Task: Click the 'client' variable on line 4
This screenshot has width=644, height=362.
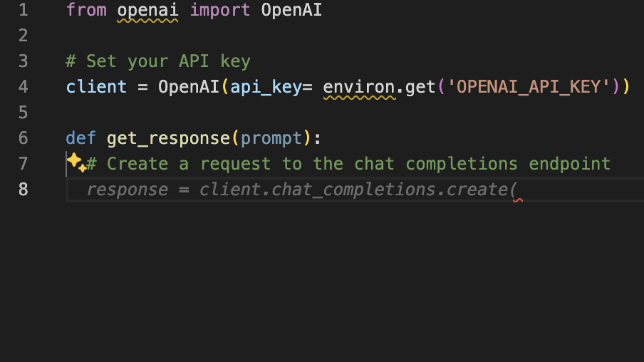Action: (x=96, y=87)
